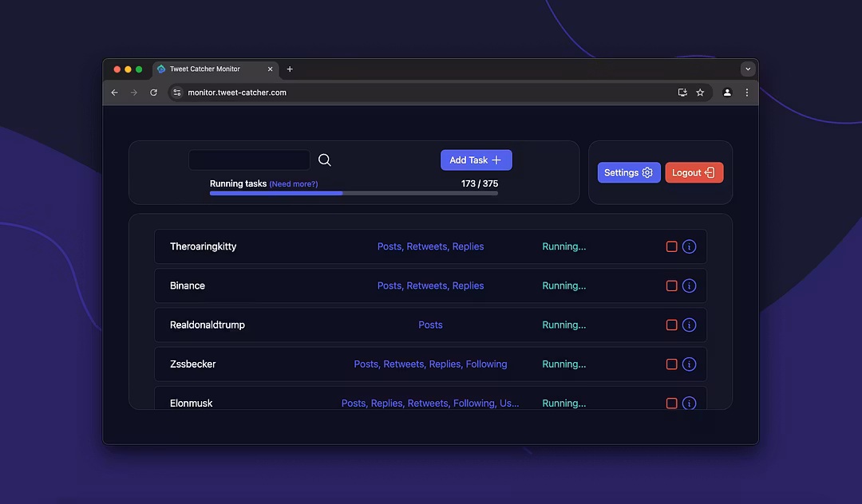Stop the Theroaringkitty task
The height and width of the screenshot is (504, 862).
point(671,246)
